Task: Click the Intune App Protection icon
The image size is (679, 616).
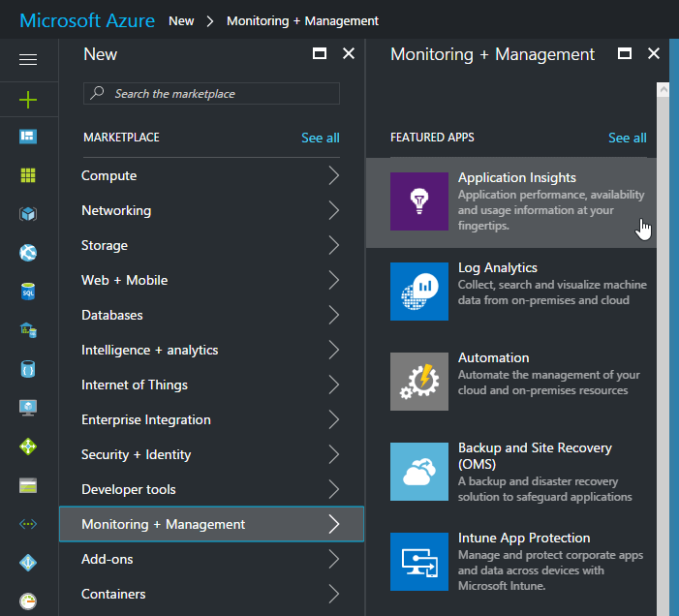Action: pyautogui.click(x=419, y=562)
